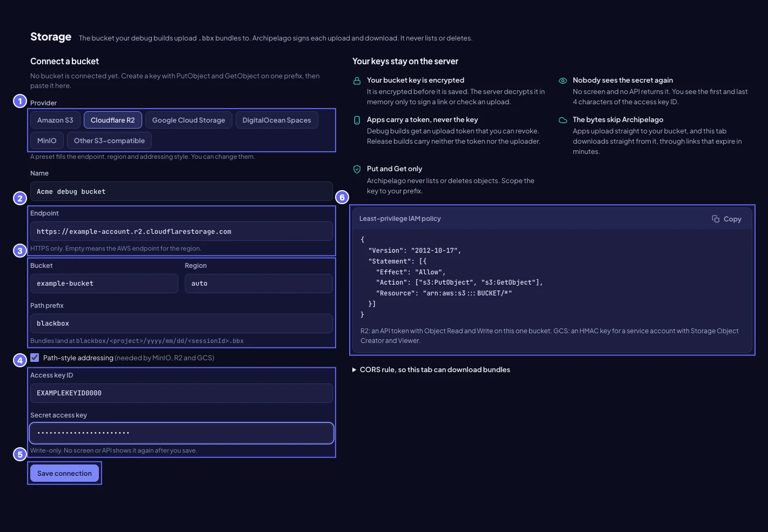Pick the Other S3-compatible provider option
The image size is (768, 532).
point(109,140)
